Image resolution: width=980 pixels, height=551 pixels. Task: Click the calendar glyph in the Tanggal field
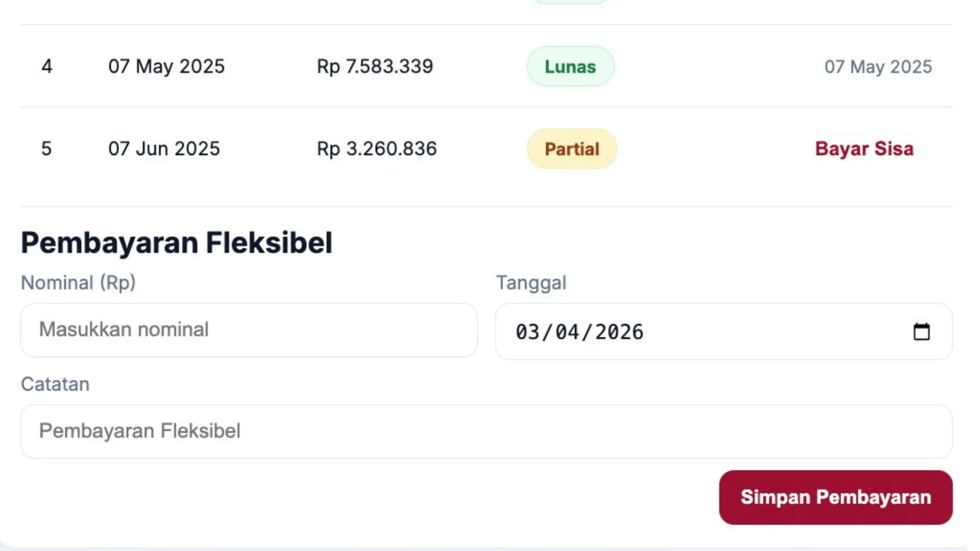922,331
